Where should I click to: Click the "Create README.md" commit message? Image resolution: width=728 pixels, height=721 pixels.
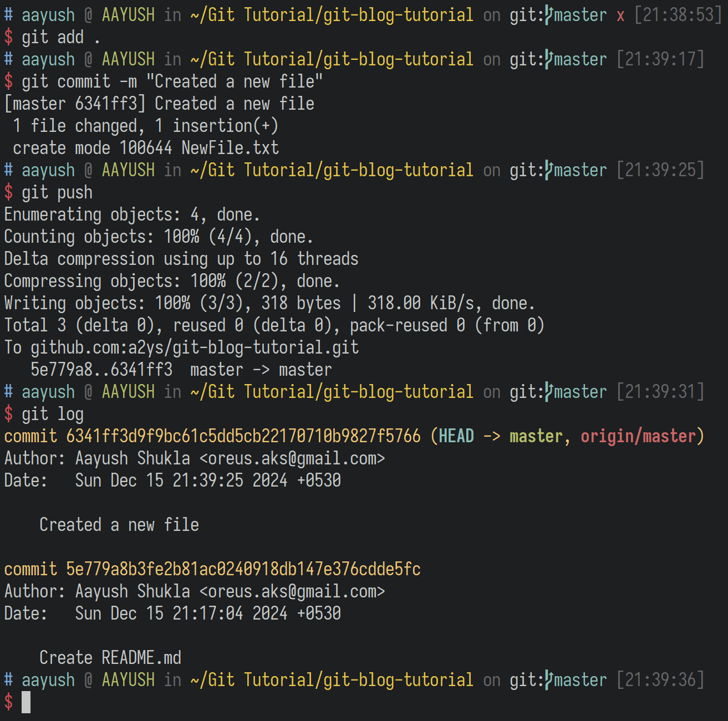click(110, 658)
